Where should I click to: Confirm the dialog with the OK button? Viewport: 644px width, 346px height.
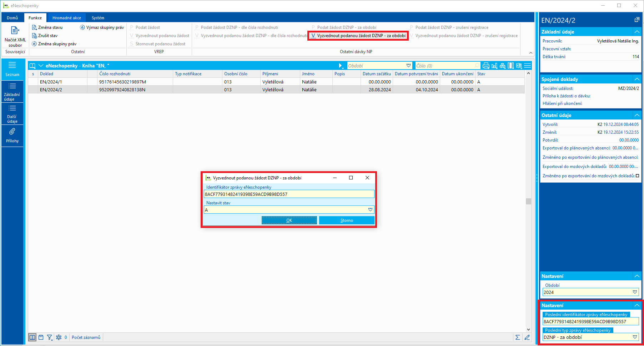[x=289, y=220]
